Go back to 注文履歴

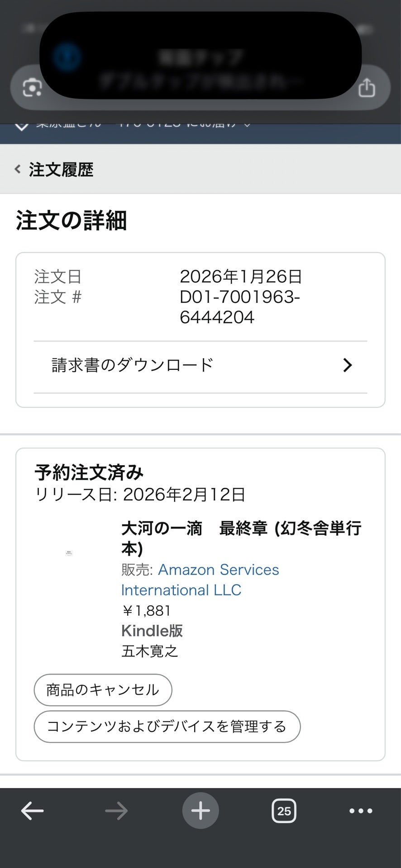61,170
